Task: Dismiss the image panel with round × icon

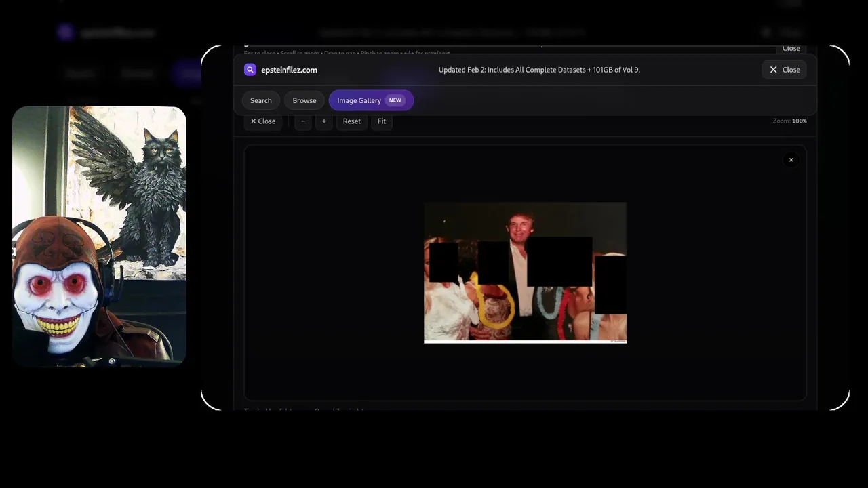Action: 791,160
